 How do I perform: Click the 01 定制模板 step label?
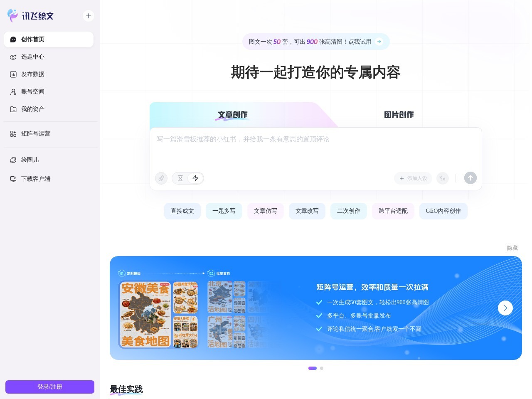pyautogui.click(x=130, y=273)
